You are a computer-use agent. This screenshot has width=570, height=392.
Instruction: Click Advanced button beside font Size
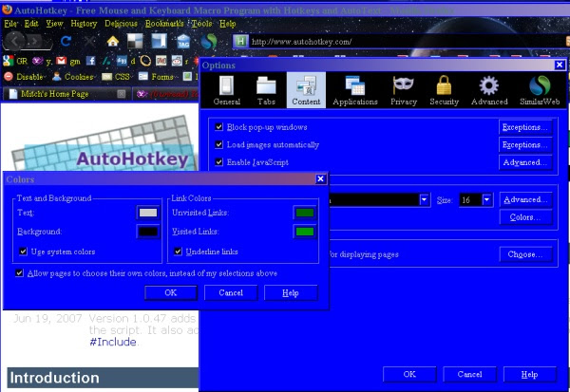(525, 199)
